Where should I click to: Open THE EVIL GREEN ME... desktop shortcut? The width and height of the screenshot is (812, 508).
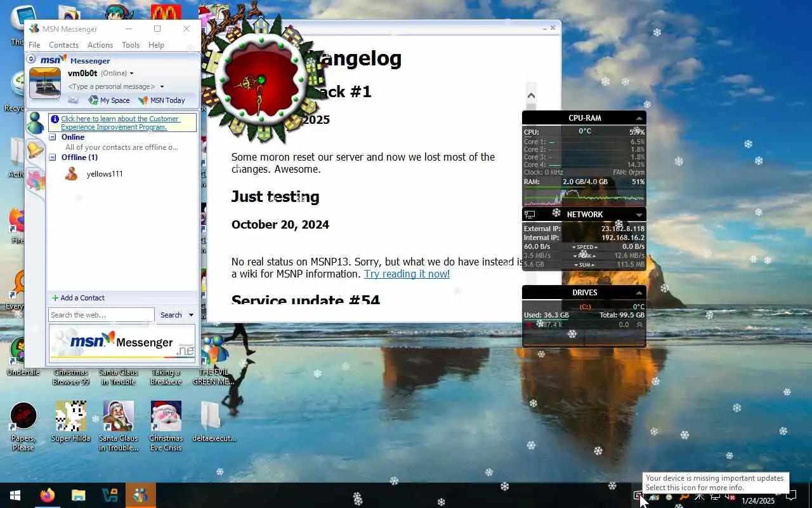214,361
